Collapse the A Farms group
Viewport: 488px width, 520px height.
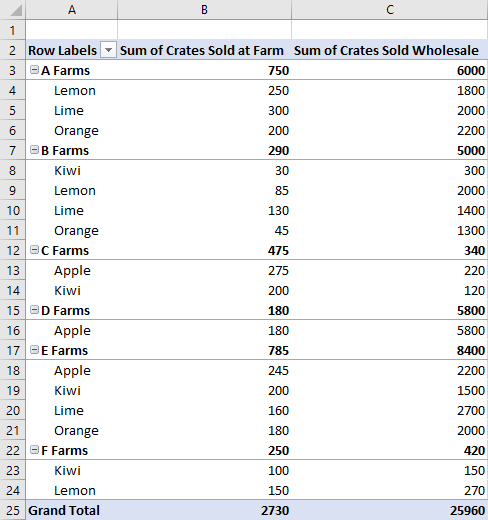[34, 70]
